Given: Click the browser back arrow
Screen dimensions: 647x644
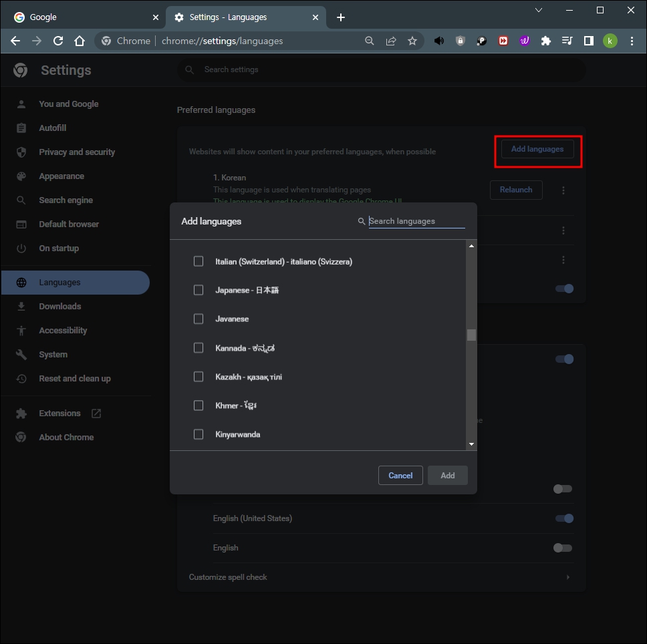Looking at the screenshot, I should coord(15,41).
